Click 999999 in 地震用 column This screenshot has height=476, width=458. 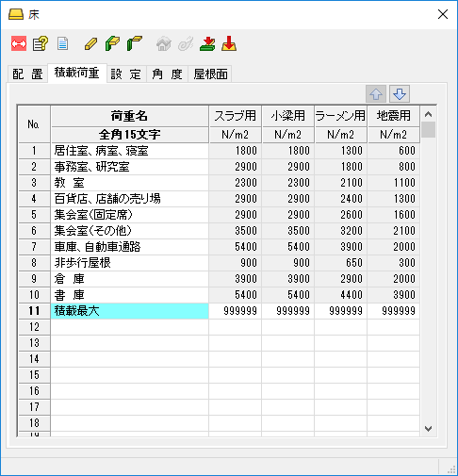[394, 311]
